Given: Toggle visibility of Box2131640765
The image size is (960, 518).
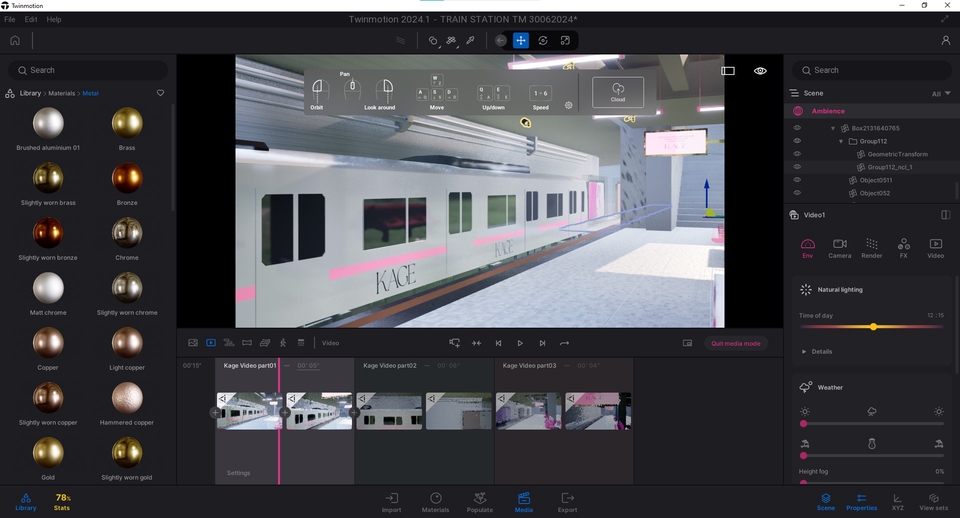Looking at the screenshot, I should pos(797,128).
